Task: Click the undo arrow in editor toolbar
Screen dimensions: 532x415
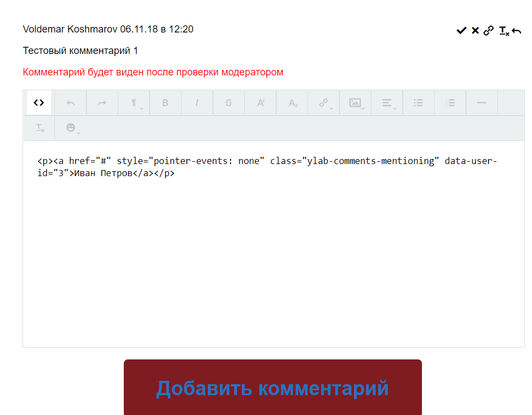Action: [x=70, y=103]
